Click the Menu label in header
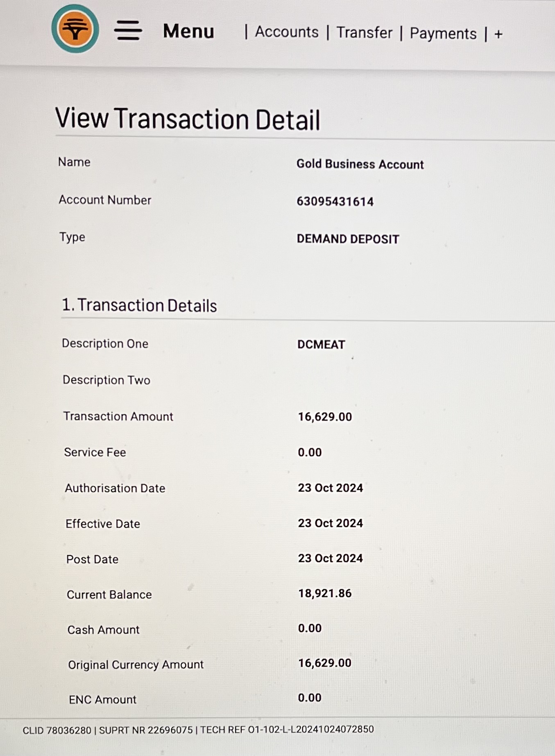The height and width of the screenshot is (756, 555). click(188, 31)
